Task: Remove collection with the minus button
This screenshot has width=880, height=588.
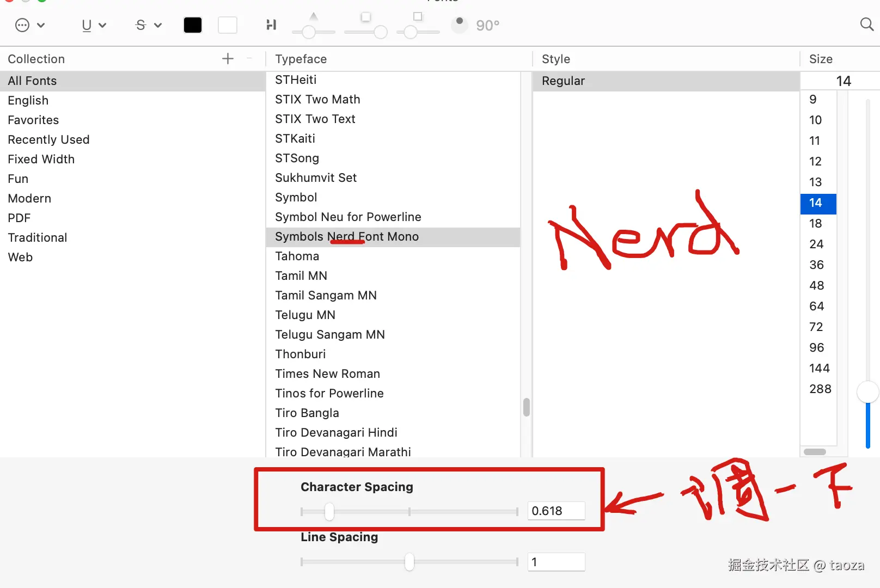Action: point(249,59)
